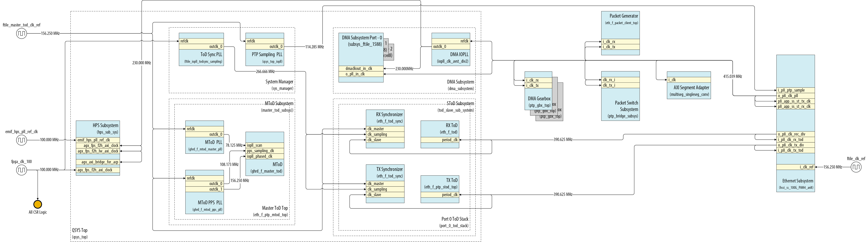Click the agx_axi_bridge_for_acp port row
The image size is (868, 242).
tap(98, 162)
